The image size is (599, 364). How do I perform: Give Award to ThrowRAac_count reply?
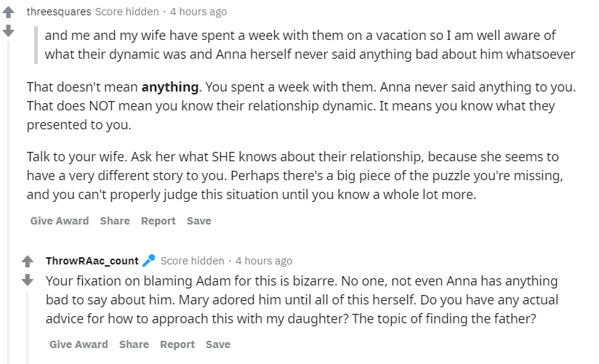pyautogui.click(x=79, y=344)
